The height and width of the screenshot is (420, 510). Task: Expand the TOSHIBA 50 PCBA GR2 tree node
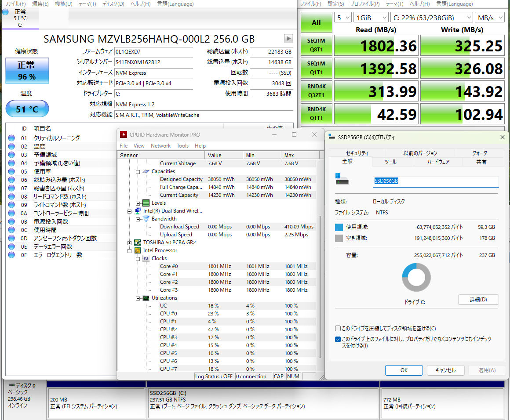click(130, 243)
